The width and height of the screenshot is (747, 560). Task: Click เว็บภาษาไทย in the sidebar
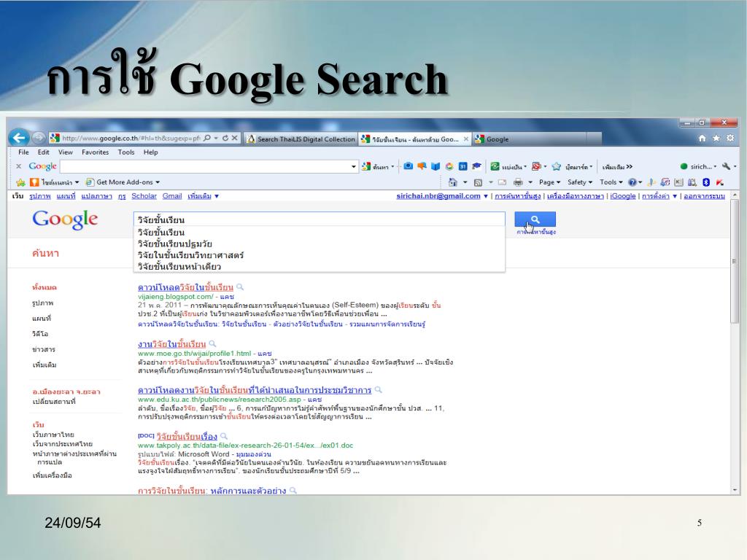53,435
